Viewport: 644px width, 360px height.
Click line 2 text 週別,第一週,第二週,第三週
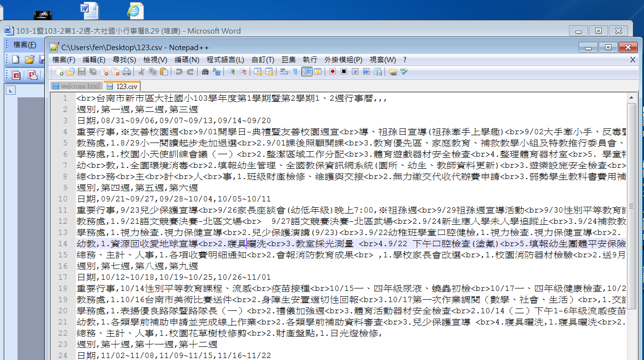(x=137, y=109)
